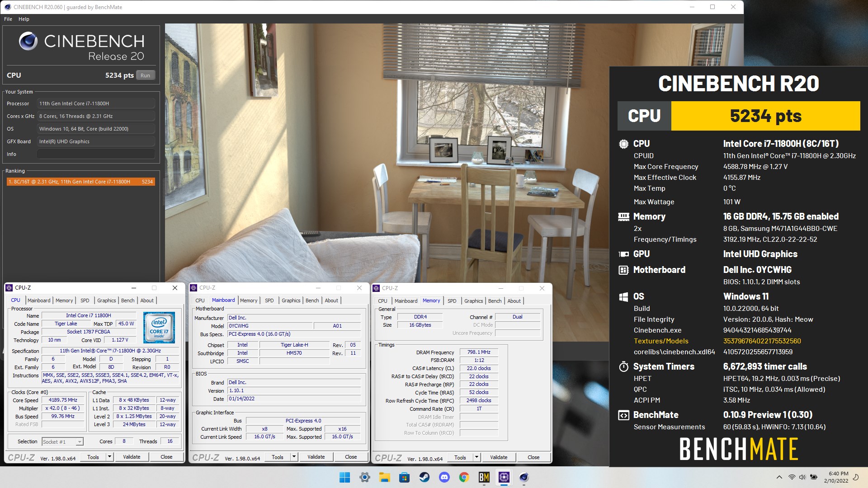Expand Tools dropdown arrow in first CPU-Z
The image size is (868, 488).
pos(109,457)
